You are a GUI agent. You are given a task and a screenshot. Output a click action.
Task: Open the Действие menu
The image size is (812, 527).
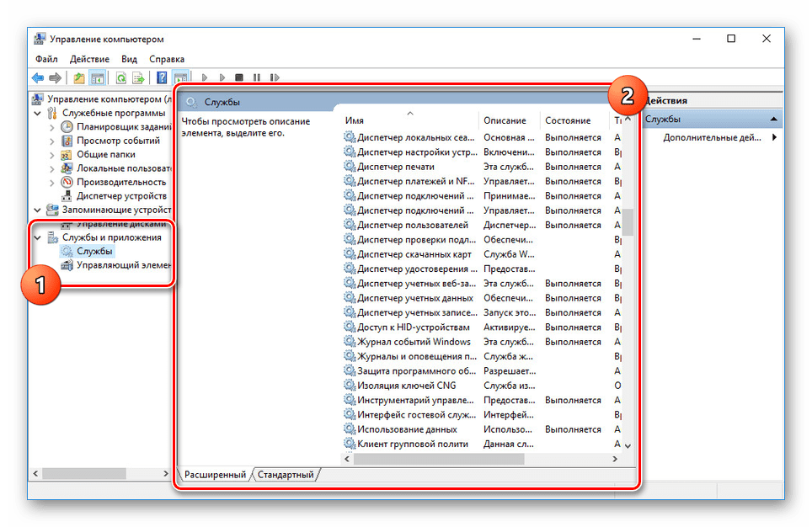tap(89, 59)
